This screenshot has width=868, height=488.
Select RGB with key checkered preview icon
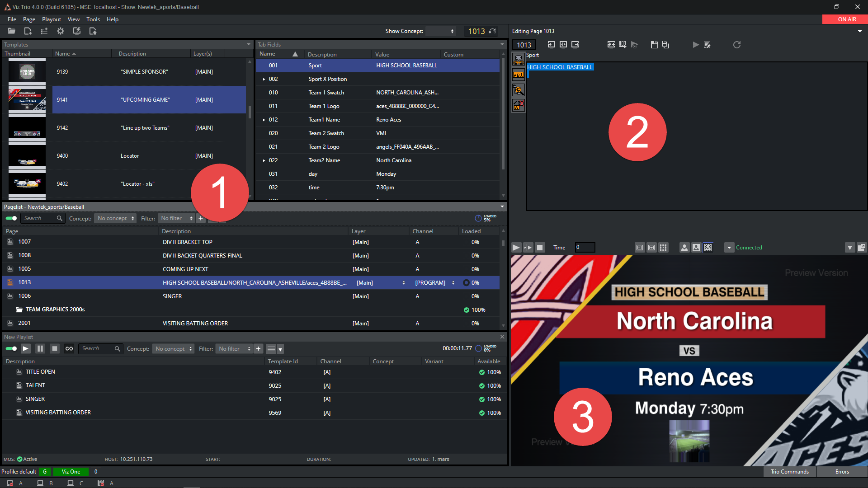[x=708, y=248]
